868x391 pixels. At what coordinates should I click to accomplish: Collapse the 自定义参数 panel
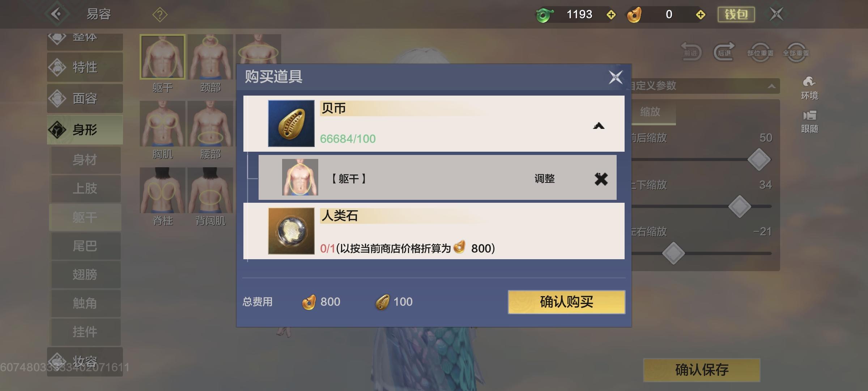coord(771,86)
